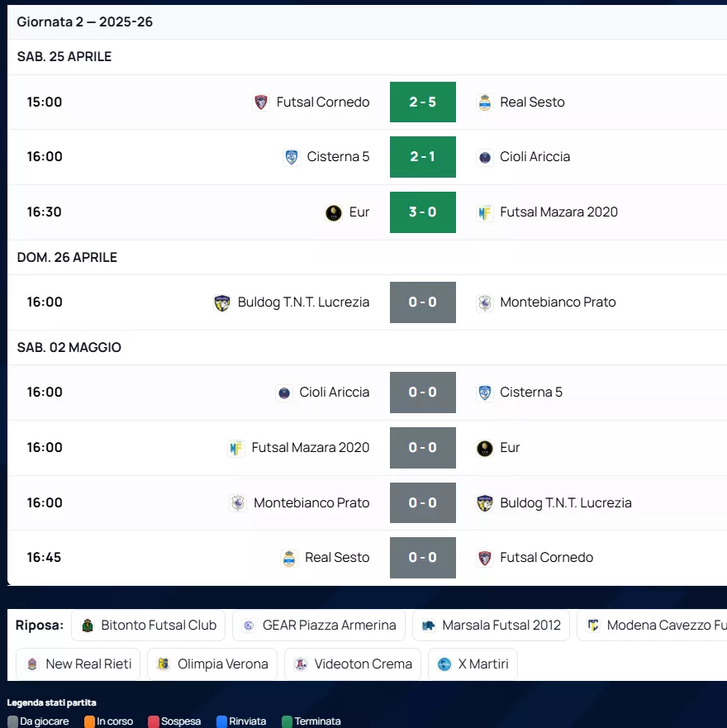The image size is (727, 728).
Task: Click Montebianco Prato logo on 26 Aprile
Action: [x=485, y=302]
